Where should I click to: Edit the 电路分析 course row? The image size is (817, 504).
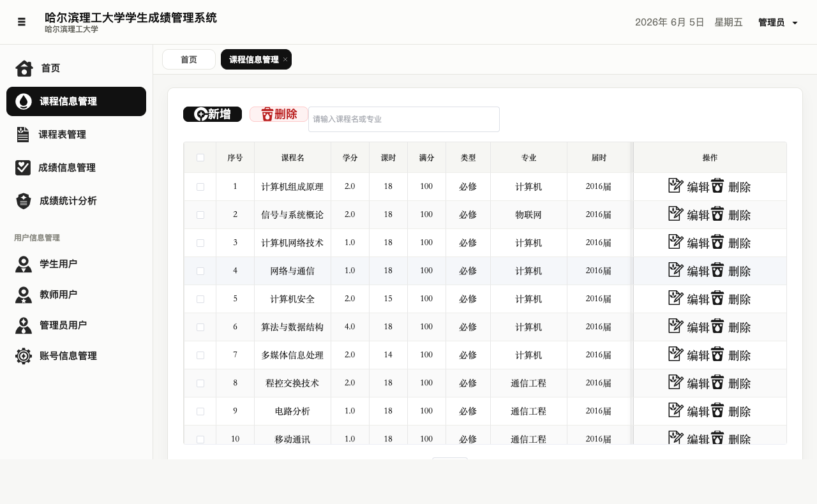click(689, 411)
